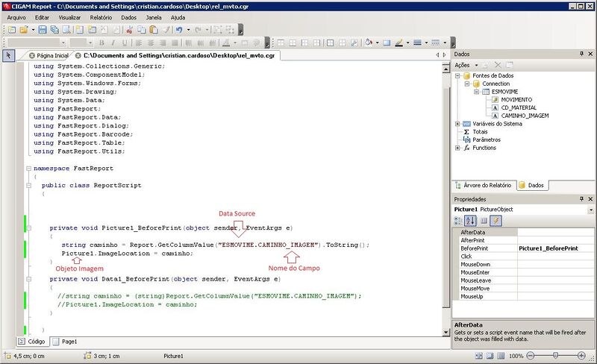This screenshot has width=597, height=364.
Task: Open the Ações dropdown in Dados panel
Action: tap(466, 65)
